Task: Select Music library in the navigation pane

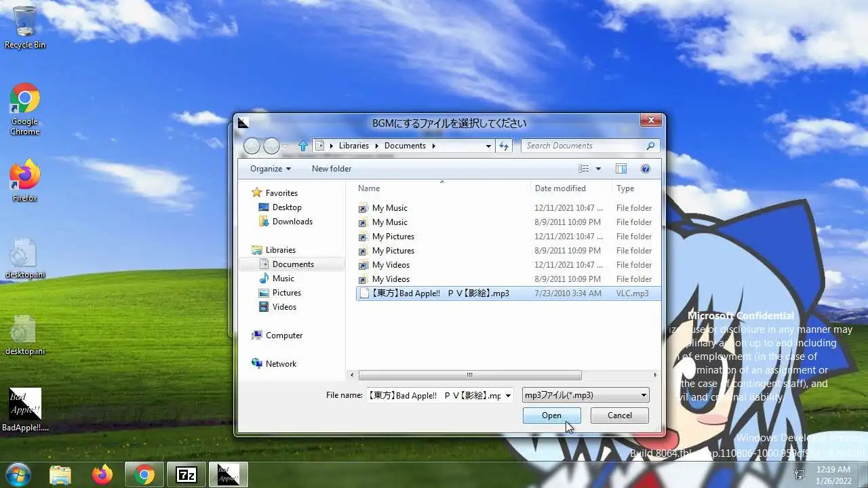Action: 283,279
